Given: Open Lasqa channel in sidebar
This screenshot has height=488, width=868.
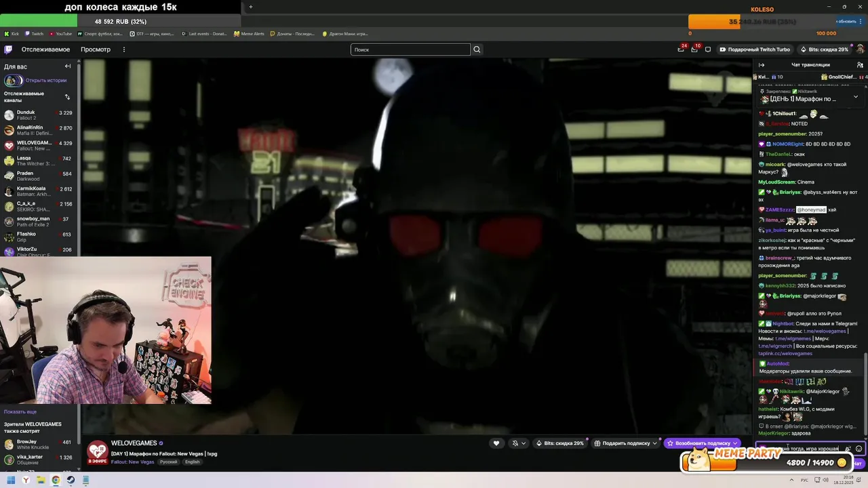Looking at the screenshot, I should tap(40, 161).
